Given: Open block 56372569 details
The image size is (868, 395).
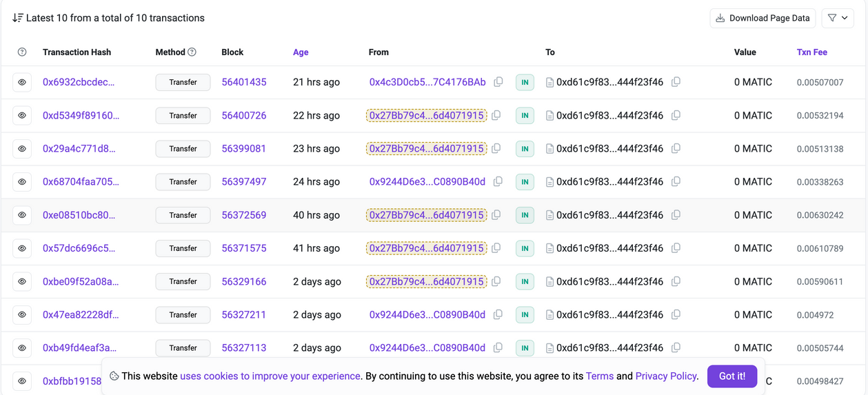Looking at the screenshot, I should point(243,215).
